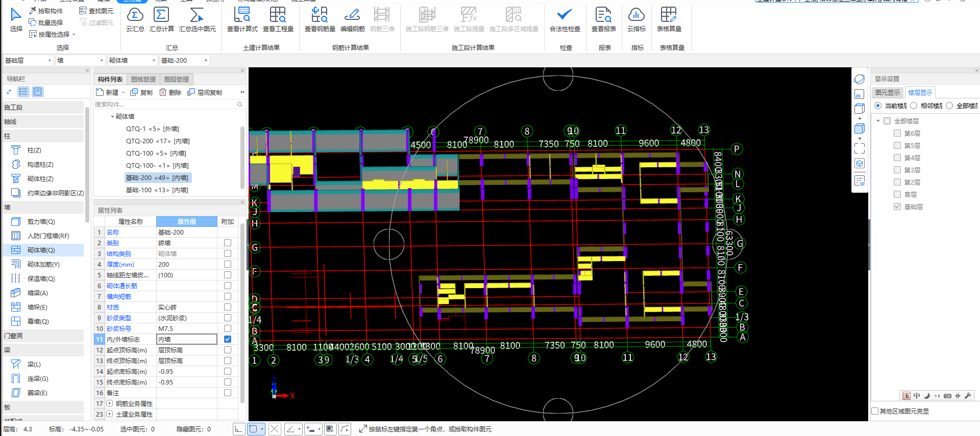The height and width of the screenshot is (436, 980).
Task: Open 查看报表
Action: tap(604, 19)
